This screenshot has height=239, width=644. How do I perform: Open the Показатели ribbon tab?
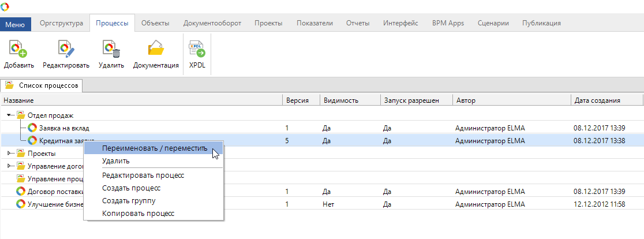click(x=314, y=23)
